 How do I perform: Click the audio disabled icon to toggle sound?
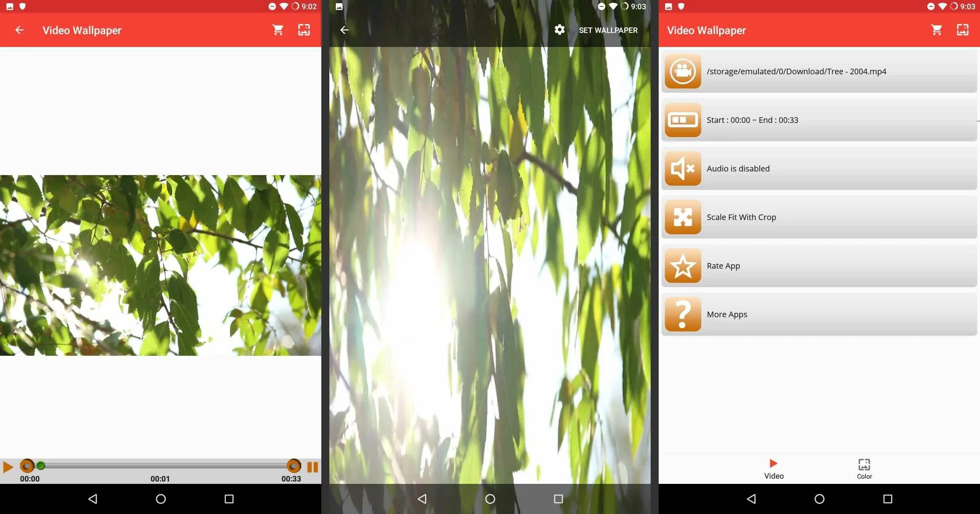683,169
